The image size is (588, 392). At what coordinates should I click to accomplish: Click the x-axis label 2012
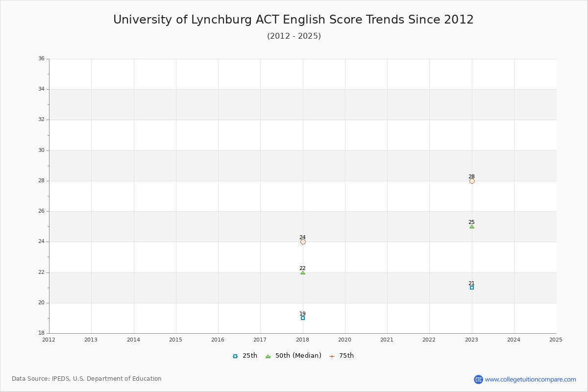(49, 340)
